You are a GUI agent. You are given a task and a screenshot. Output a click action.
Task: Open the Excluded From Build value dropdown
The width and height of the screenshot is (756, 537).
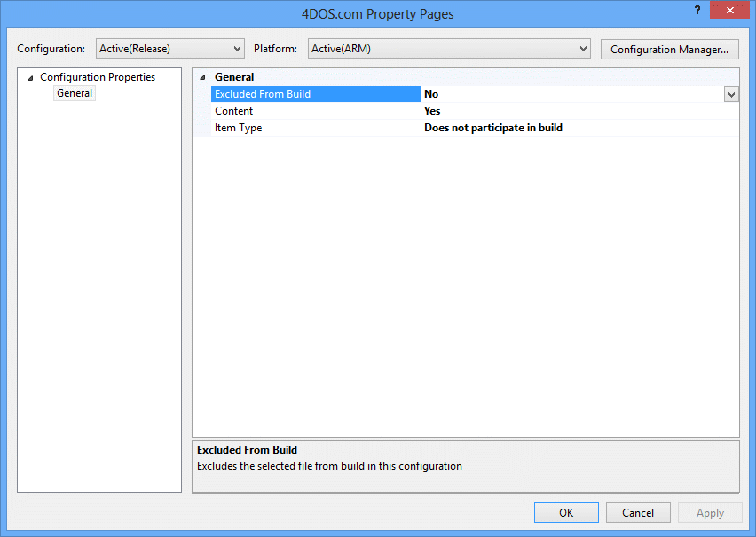[731, 94]
